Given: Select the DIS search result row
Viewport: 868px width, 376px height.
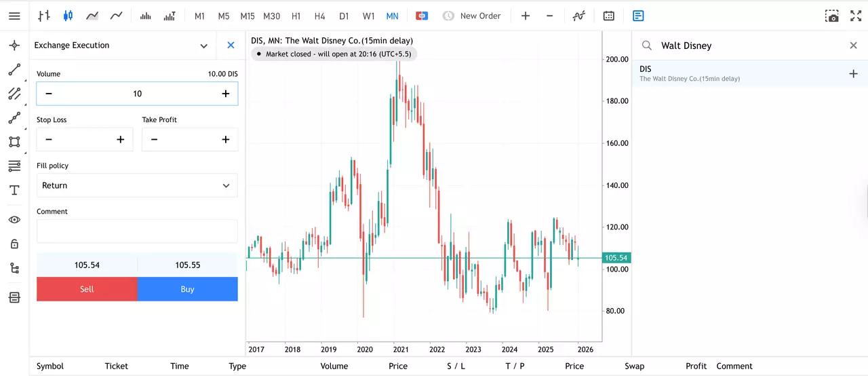Looking at the screenshot, I should pos(750,73).
